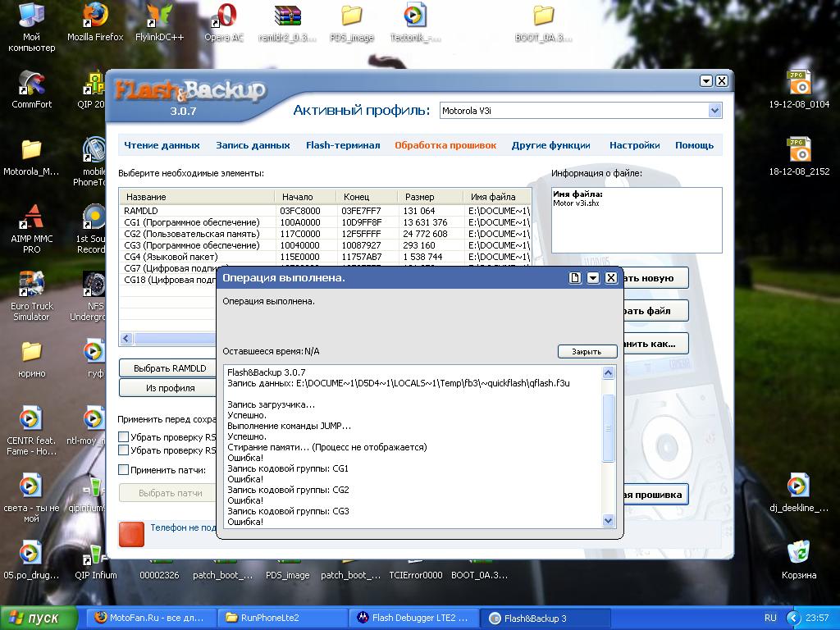The image size is (840, 630).
Task: Select the FlylinkDC++ desktop shortcut
Action: [159, 22]
